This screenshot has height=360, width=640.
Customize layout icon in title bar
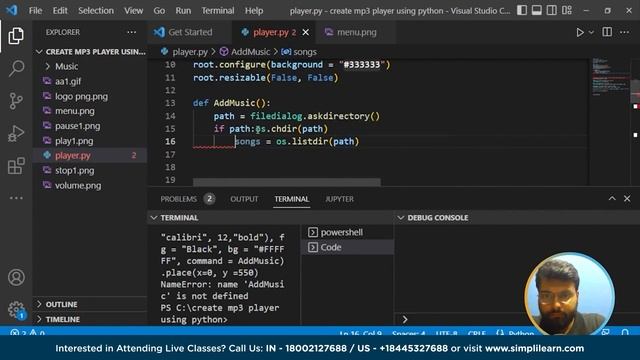[x=567, y=10]
